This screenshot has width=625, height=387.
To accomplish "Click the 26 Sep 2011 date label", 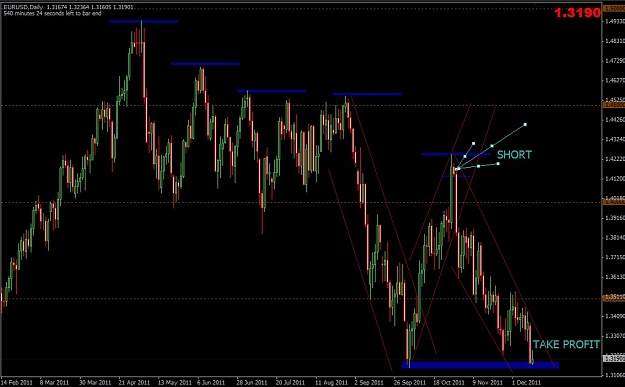I will click(x=410, y=383).
